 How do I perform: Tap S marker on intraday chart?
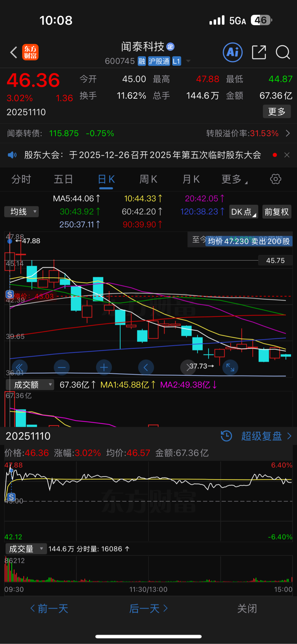coord(12,497)
